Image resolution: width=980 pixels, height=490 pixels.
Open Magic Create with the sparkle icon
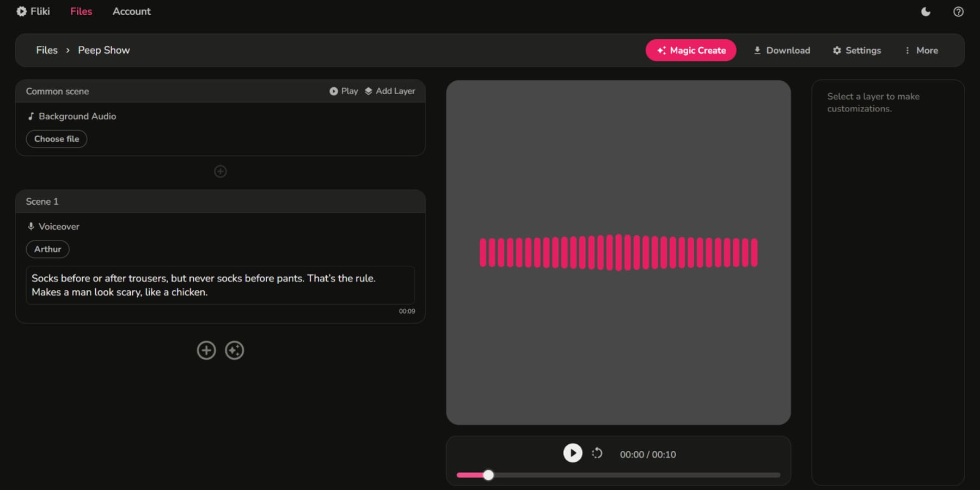[x=662, y=50]
